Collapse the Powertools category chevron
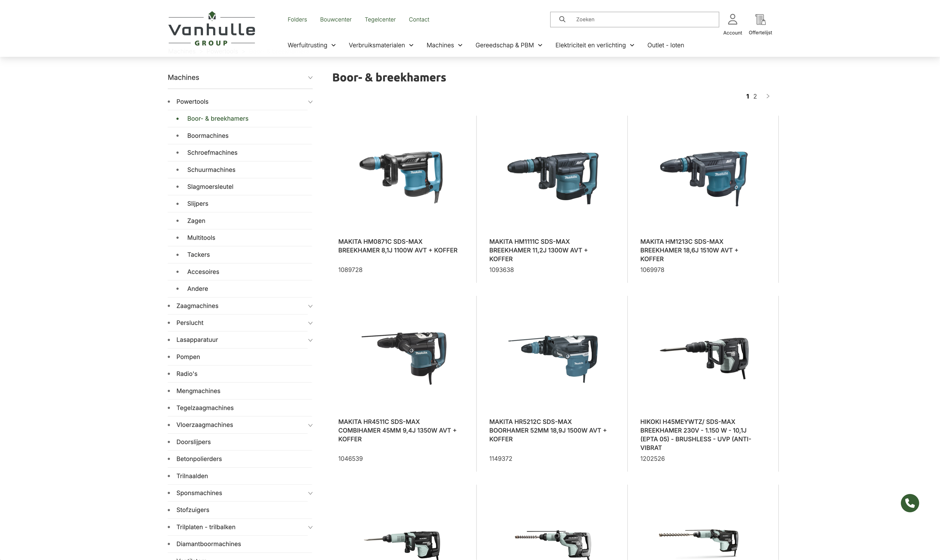 (x=310, y=102)
